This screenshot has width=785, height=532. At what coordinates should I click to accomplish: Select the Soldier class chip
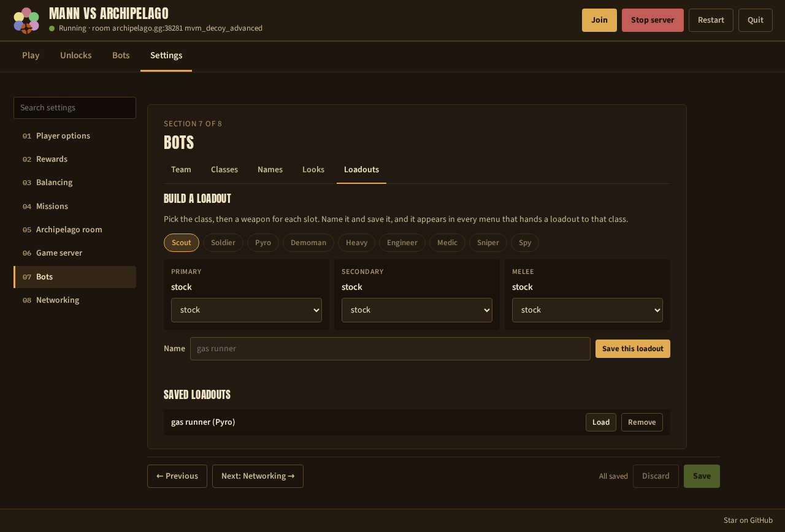point(223,243)
